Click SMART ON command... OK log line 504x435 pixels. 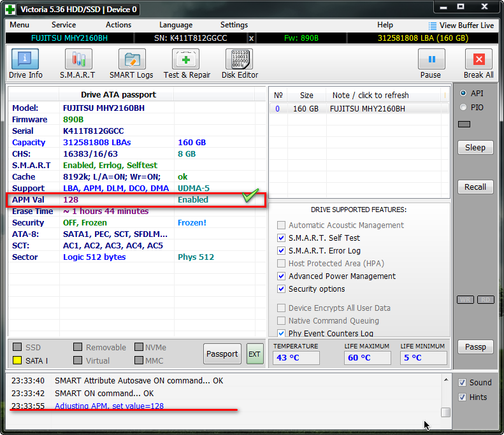(x=104, y=393)
